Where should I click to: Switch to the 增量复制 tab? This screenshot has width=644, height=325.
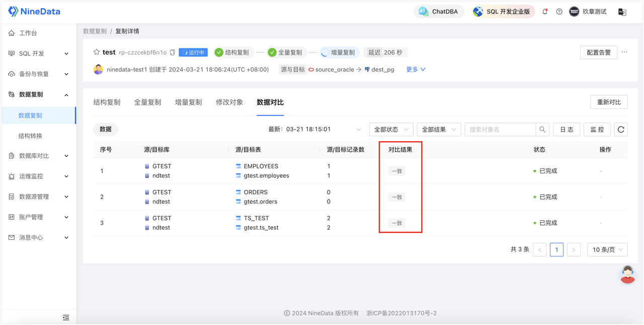(x=188, y=102)
